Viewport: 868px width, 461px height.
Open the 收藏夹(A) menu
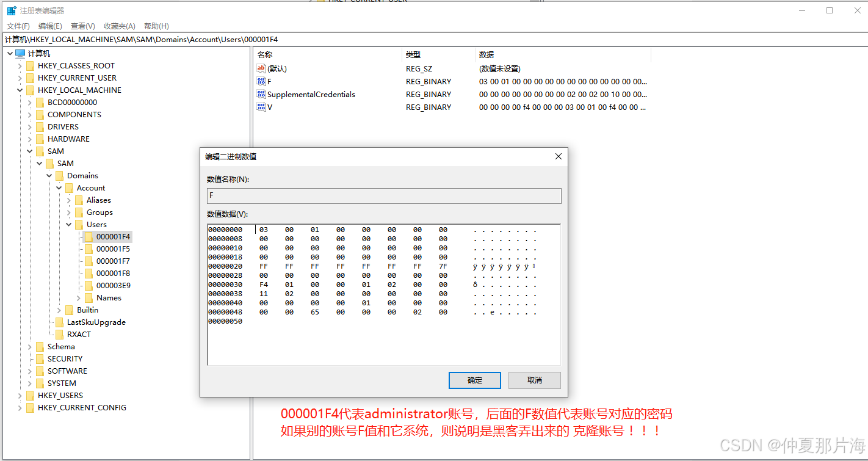(x=119, y=26)
